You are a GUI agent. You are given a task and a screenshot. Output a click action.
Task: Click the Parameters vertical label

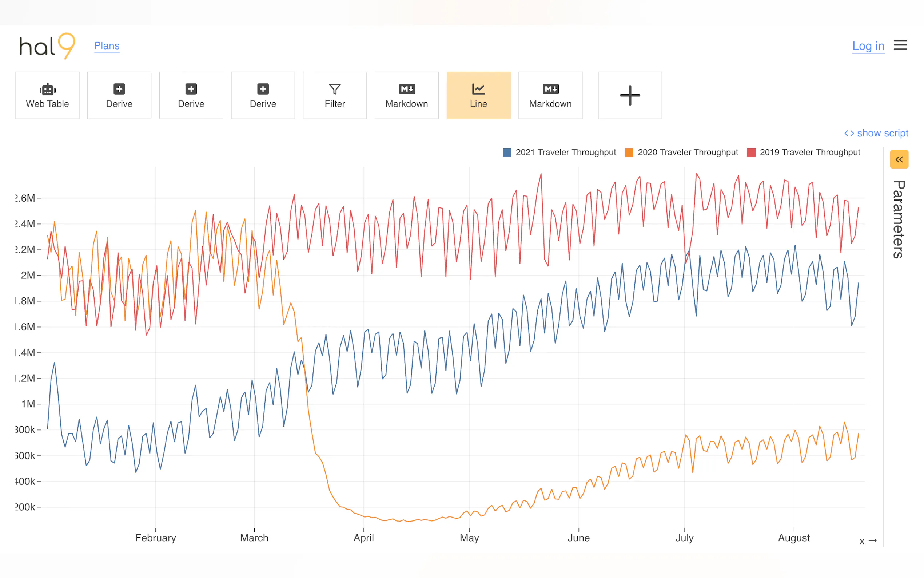point(899,219)
